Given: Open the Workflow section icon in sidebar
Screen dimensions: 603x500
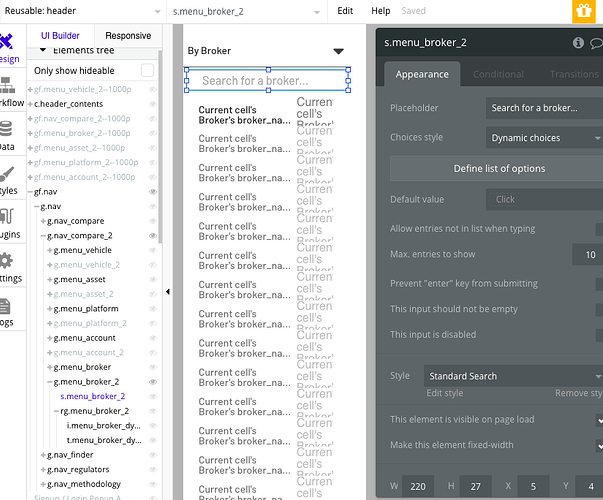Looking at the screenshot, I should [8, 85].
